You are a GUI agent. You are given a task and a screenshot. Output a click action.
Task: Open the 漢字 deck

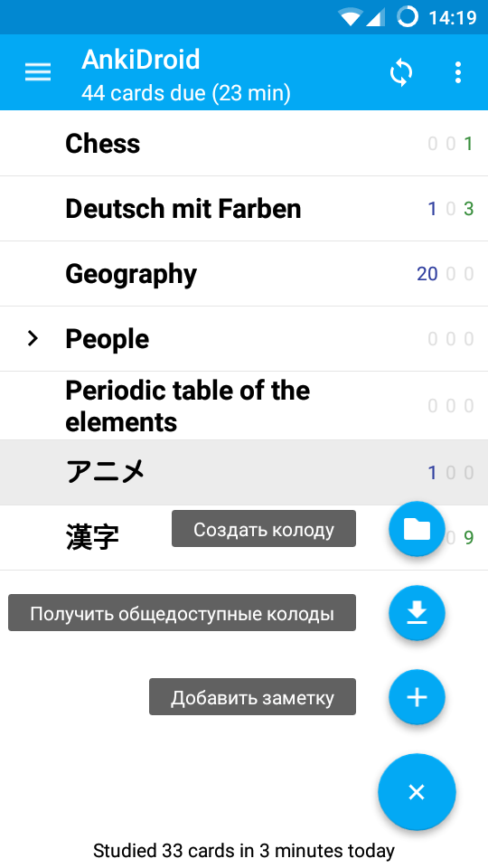(x=92, y=537)
